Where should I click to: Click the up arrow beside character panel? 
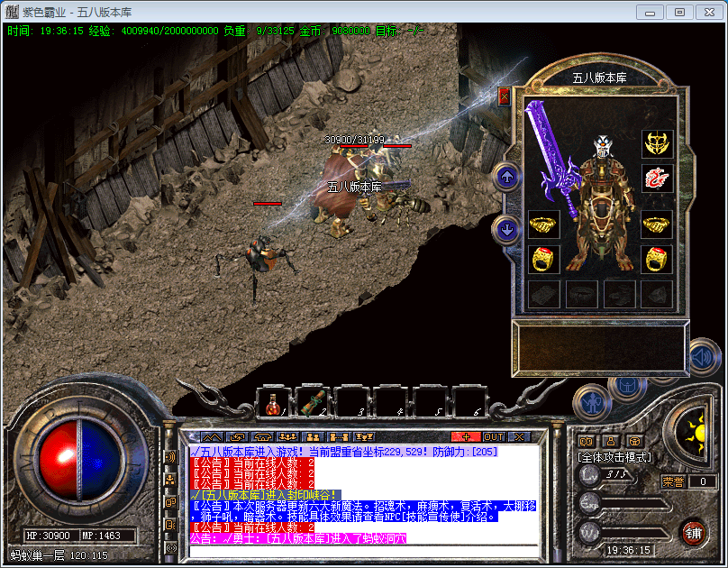point(506,177)
